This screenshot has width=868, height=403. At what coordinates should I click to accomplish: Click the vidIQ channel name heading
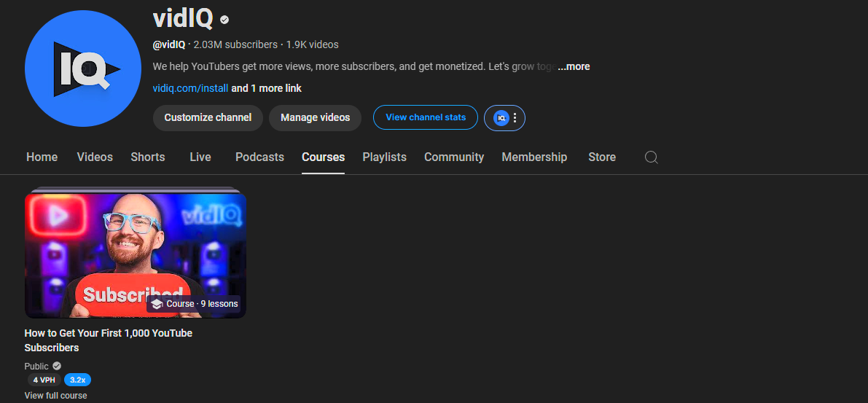point(183,19)
